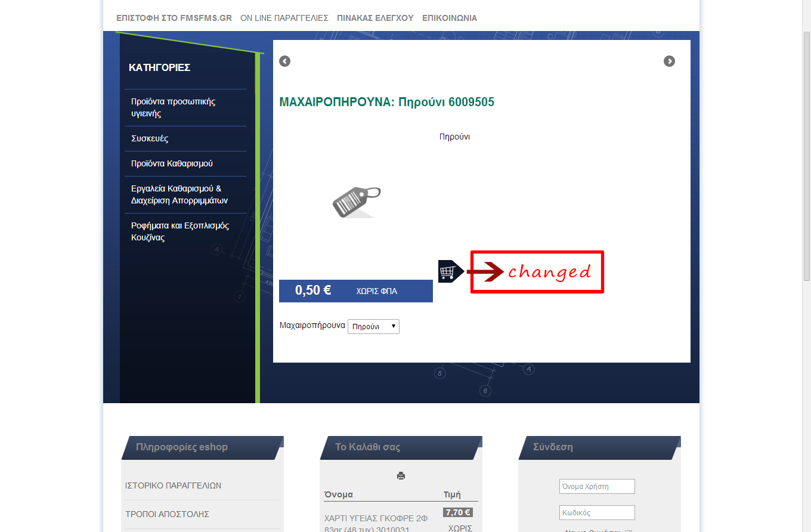Open ΤΡΟΠΟΙ ΑΠΟΣΤΟΛΗΣ link
Viewport: 811px width, 532px height.
click(x=167, y=514)
